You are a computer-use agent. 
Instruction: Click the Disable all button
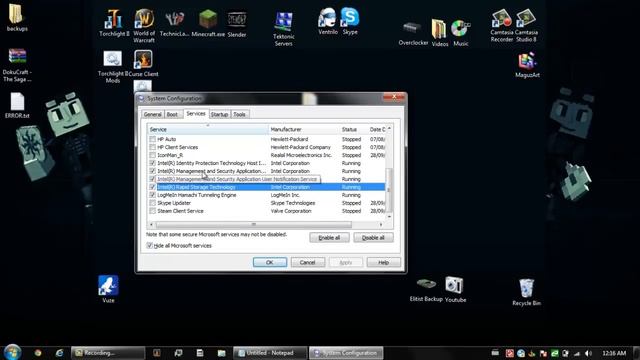click(373, 238)
